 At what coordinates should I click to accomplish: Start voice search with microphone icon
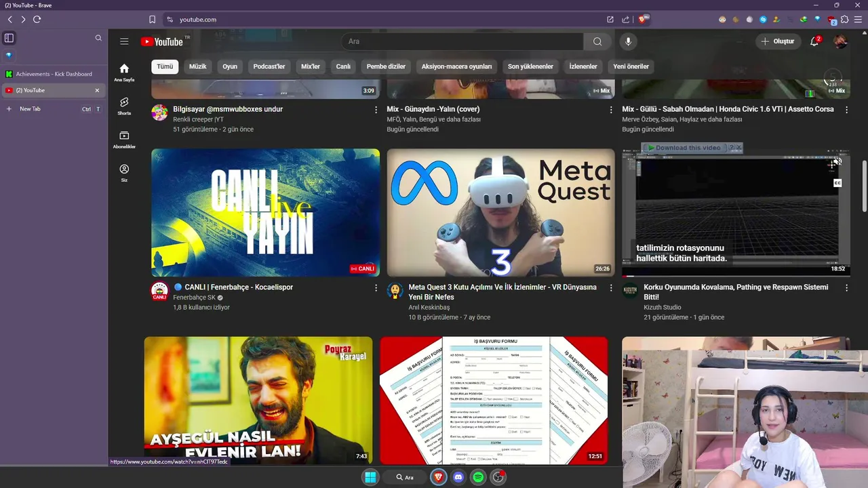coord(628,41)
